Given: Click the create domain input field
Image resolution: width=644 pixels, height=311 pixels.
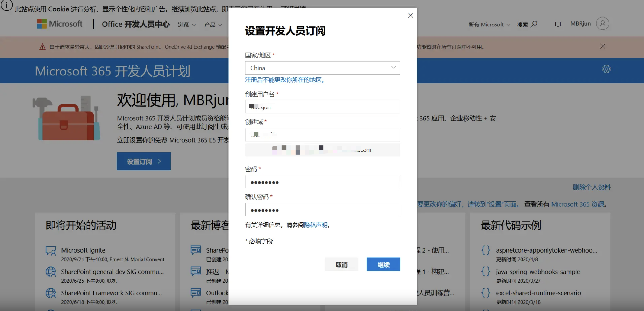Looking at the screenshot, I should (322, 135).
